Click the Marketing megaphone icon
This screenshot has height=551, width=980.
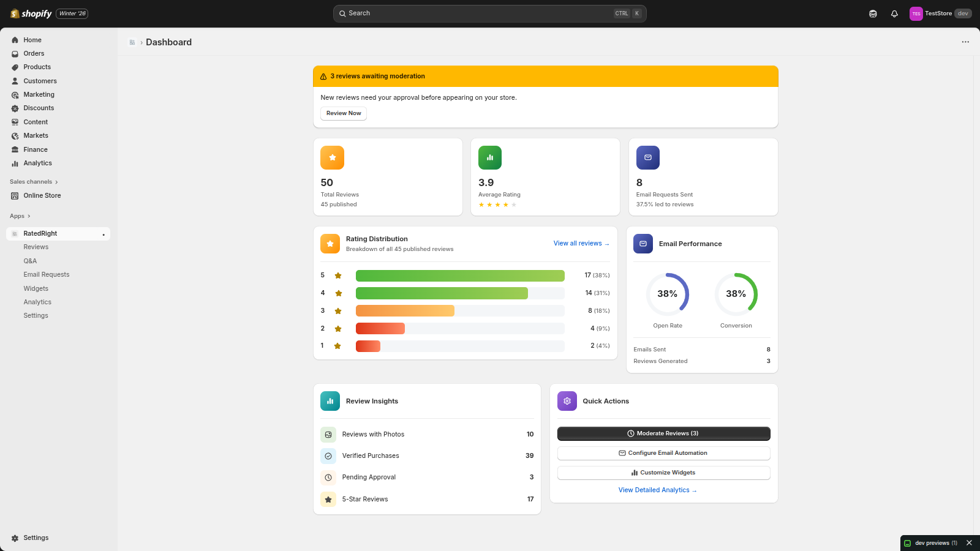pyautogui.click(x=15, y=94)
